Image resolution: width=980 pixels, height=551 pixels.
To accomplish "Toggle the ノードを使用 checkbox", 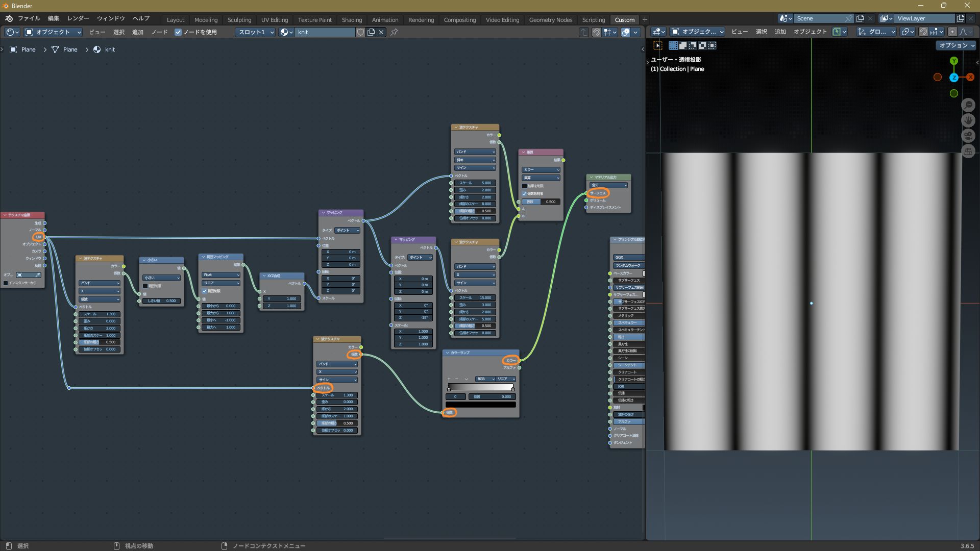I will (178, 32).
